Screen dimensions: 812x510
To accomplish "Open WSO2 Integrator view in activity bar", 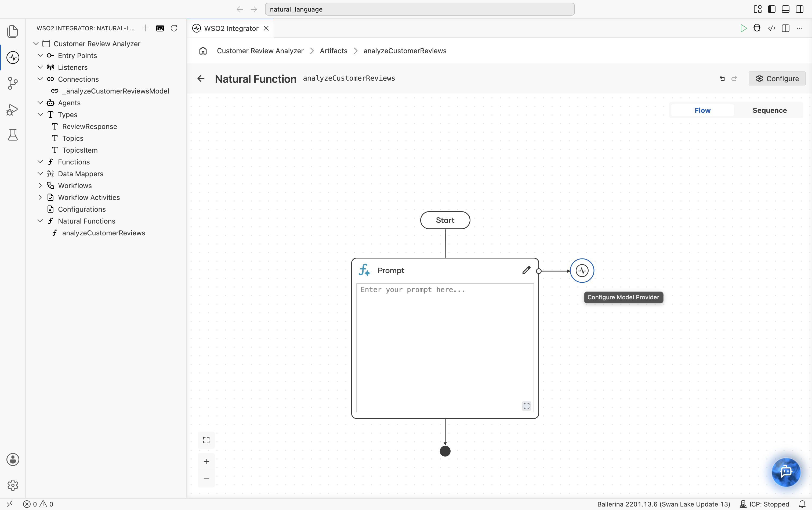I will click(x=13, y=57).
